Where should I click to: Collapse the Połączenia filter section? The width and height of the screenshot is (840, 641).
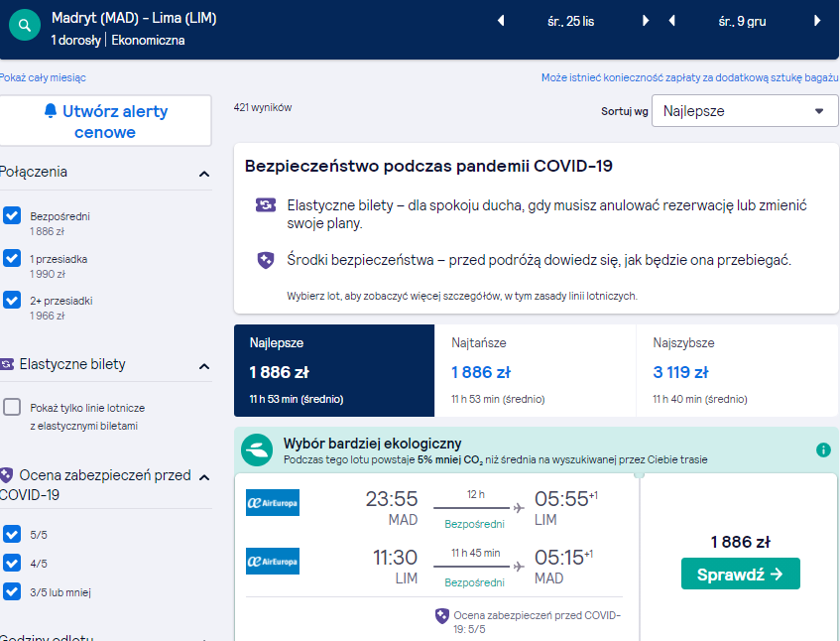204,174
